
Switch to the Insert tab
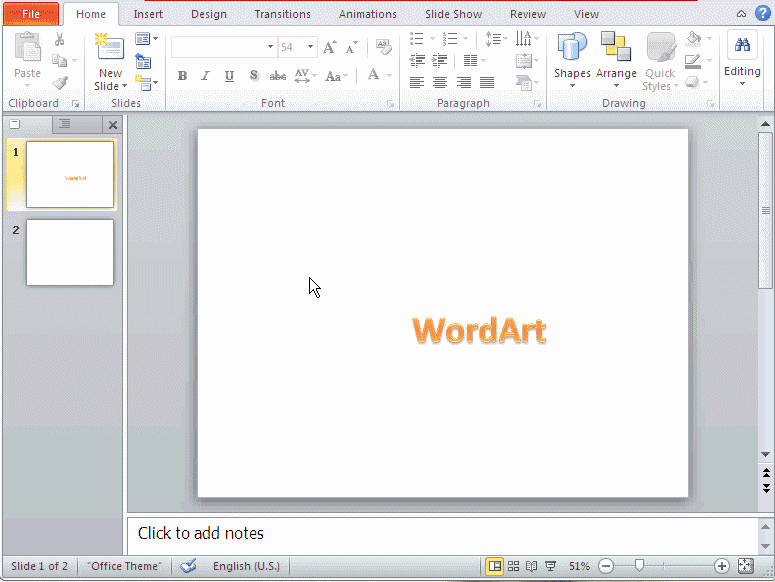pyautogui.click(x=148, y=14)
